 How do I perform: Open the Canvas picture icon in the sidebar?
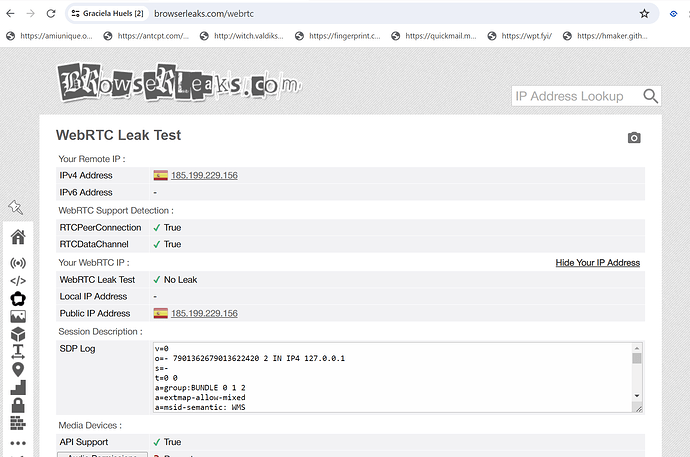pos(18,316)
